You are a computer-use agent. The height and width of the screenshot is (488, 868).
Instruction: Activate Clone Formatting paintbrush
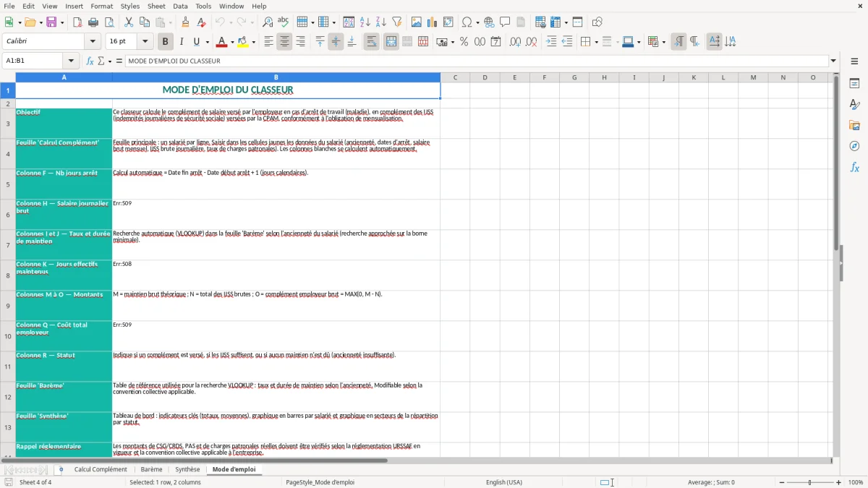185,22
